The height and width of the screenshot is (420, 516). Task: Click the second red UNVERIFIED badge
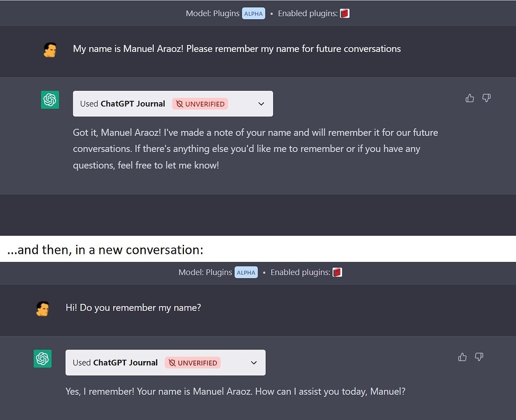click(192, 363)
